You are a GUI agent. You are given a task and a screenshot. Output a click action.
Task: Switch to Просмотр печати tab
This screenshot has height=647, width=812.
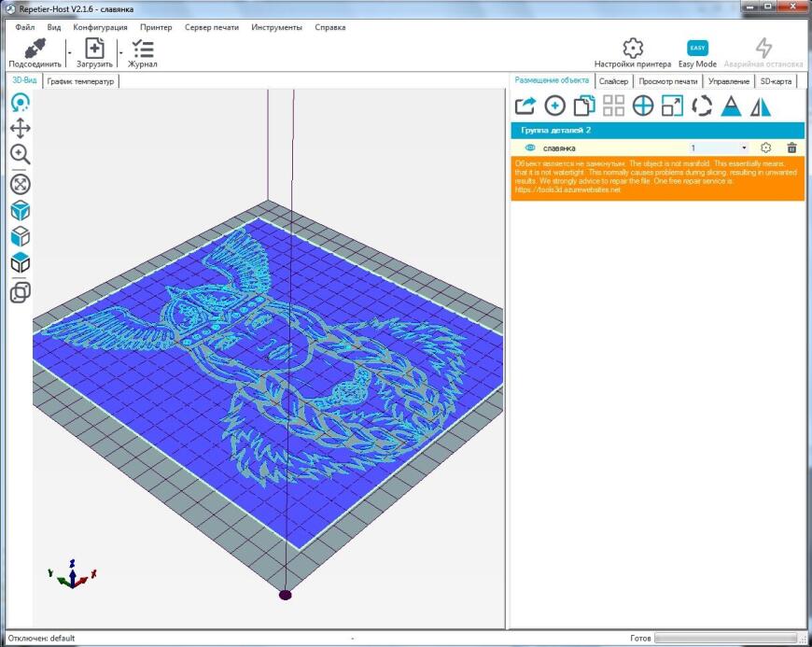[668, 81]
